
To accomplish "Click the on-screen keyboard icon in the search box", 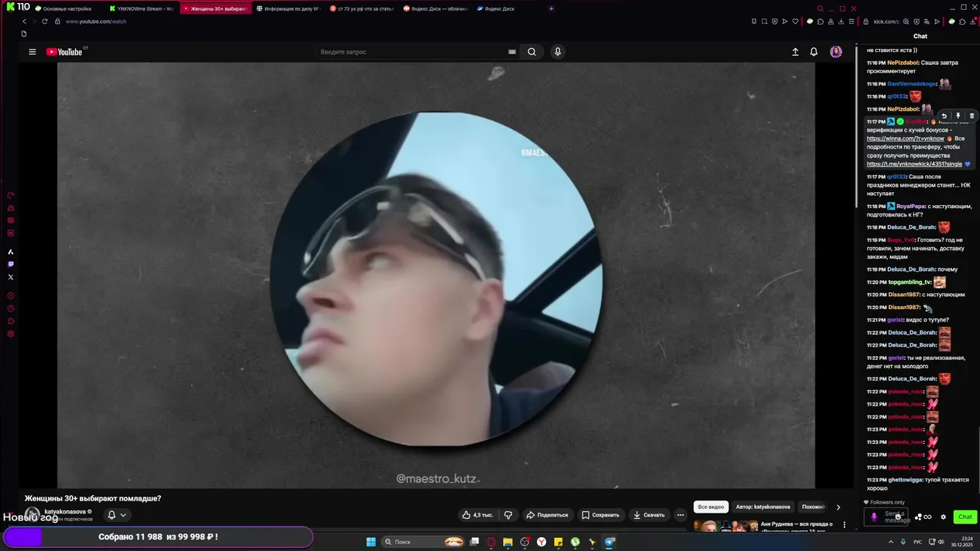I will (x=511, y=52).
